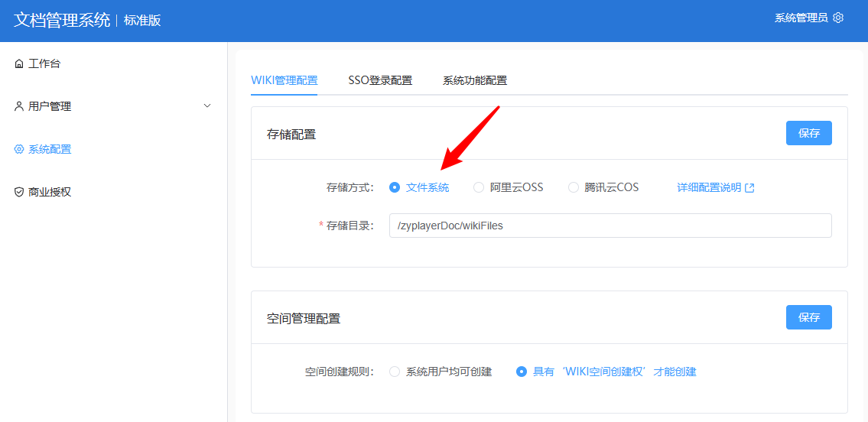
Task: Choose 系统用户均可创建 radio option
Action: (395, 372)
